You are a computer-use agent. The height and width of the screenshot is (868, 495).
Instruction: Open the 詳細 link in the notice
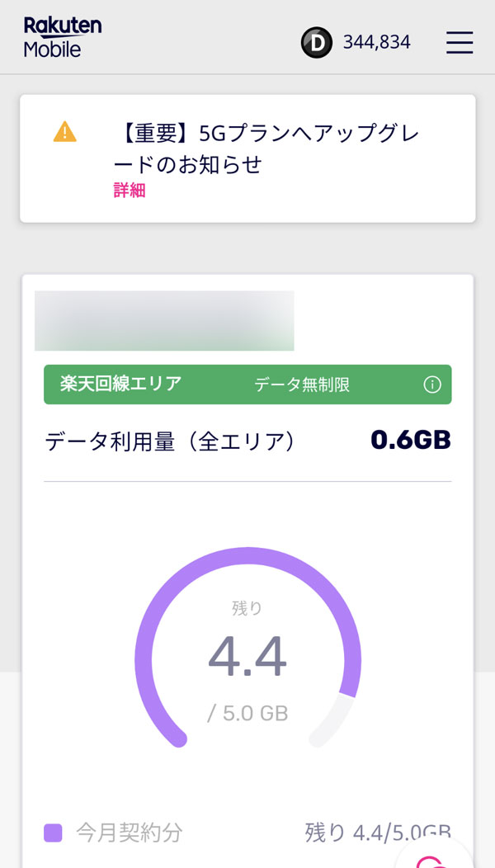tap(130, 190)
